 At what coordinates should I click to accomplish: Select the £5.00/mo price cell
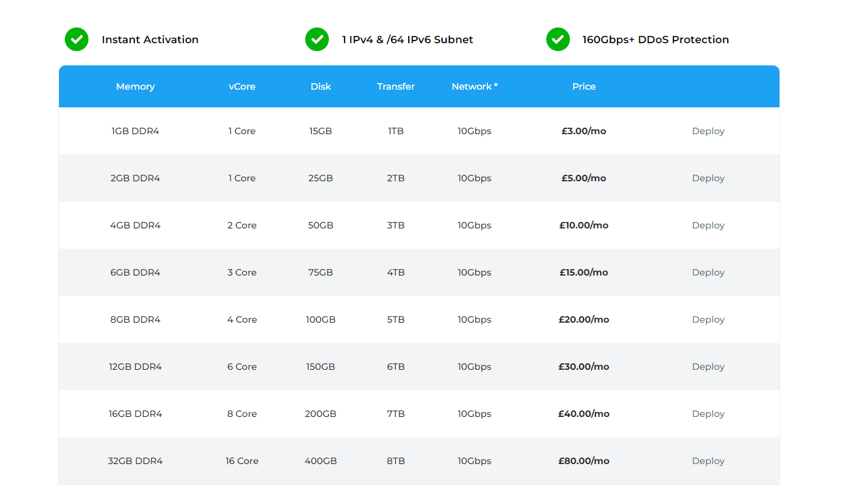584,178
